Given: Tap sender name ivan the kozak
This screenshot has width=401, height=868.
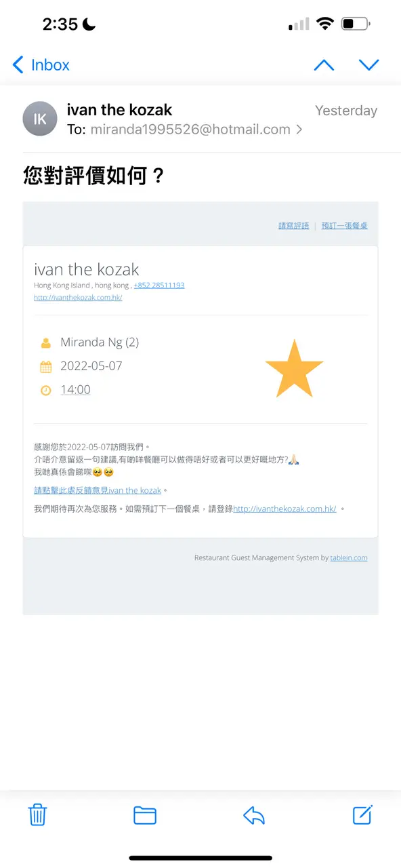Looking at the screenshot, I should [119, 110].
